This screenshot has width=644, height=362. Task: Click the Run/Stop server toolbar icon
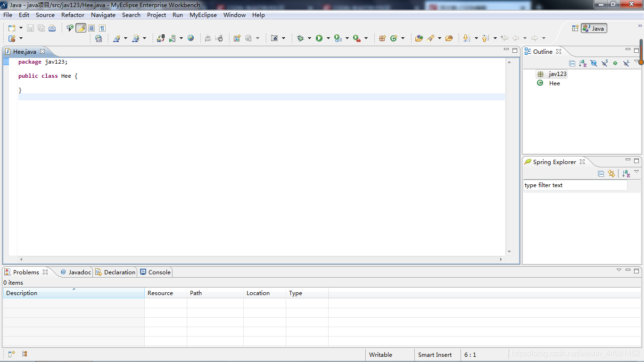click(173, 38)
